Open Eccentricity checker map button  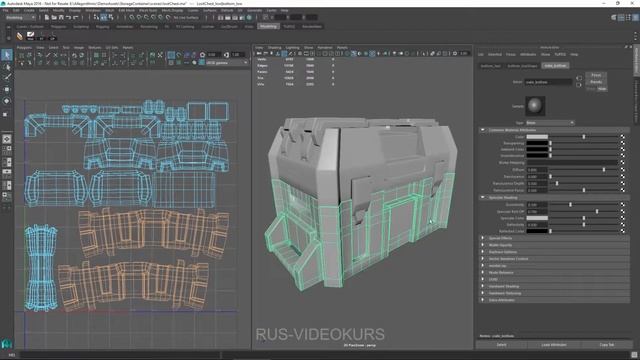(x=622, y=204)
